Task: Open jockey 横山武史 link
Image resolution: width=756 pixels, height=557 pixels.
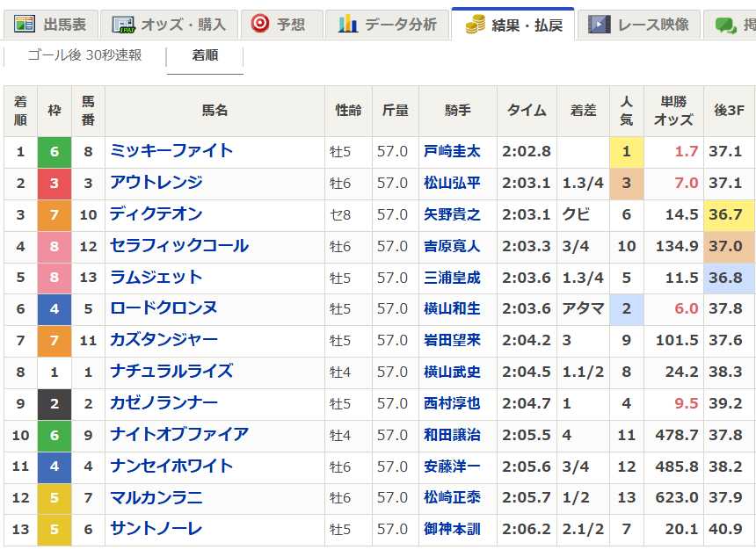Action: click(452, 372)
